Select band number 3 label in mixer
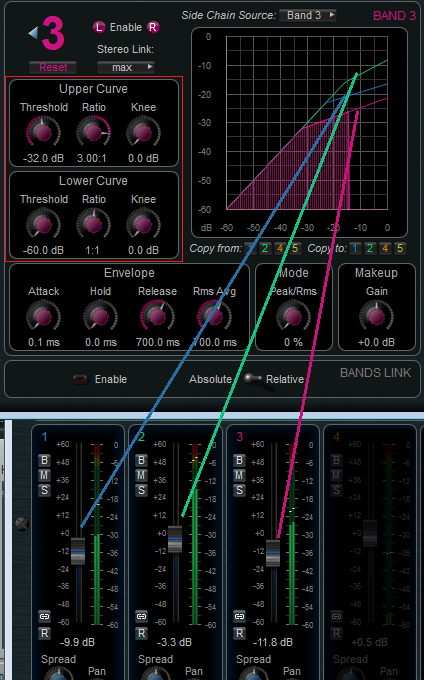This screenshot has height=680, width=424. 239,437
